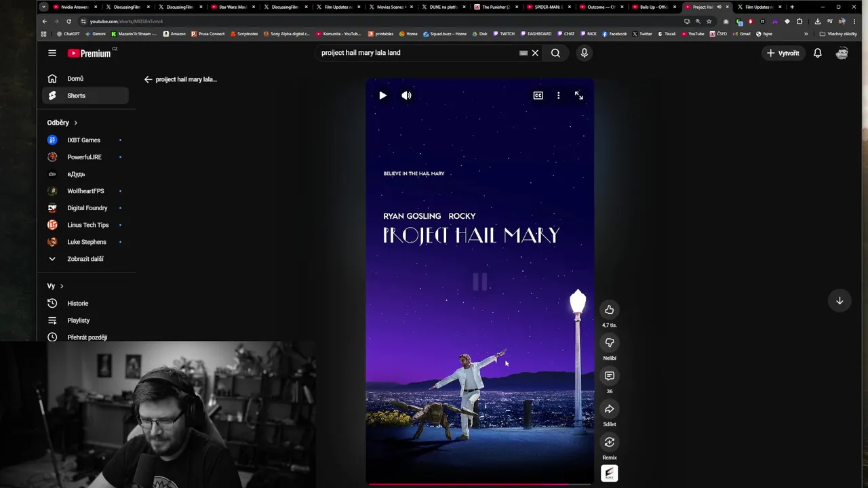Screen dimensions: 868x488
Task: Open Domů in the sidebar
Action: point(85,79)
